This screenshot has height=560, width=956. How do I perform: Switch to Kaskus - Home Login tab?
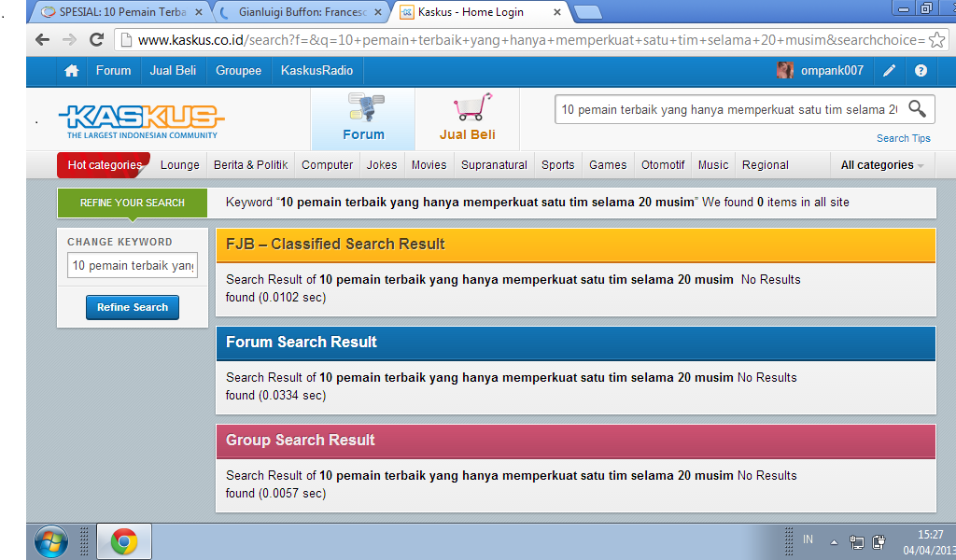tap(471, 12)
